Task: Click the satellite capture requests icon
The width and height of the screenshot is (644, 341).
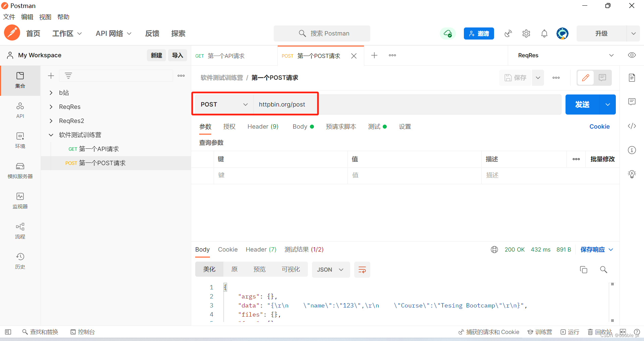Action: click(508, 33)
